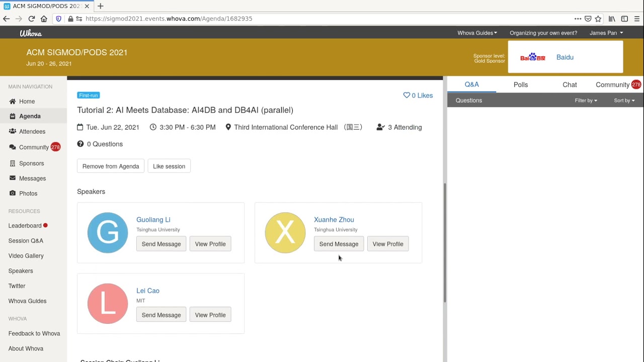The width and height of the screenshot is (644, 362).
Task: Open the Speakers resource link
Action: [x=21, y=271]
